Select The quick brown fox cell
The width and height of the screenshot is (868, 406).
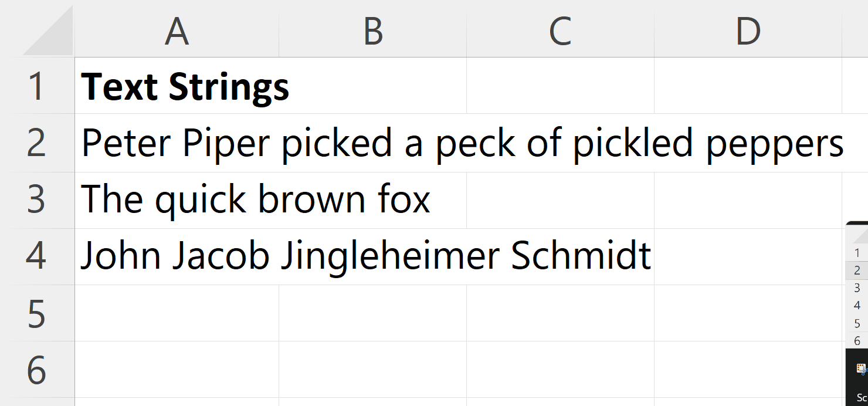coord(177,200)
